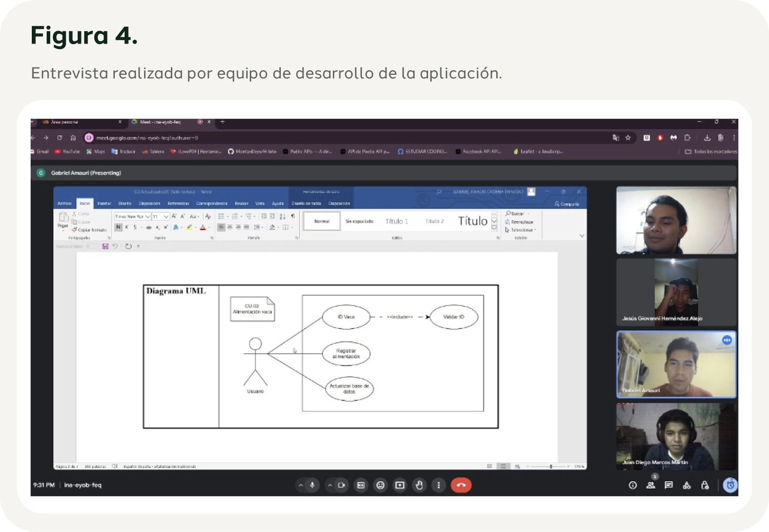Select Juan Diego Marcos Martín's video tile
Image resolution: width=769 pixels, height=532 pixels.
676,436
